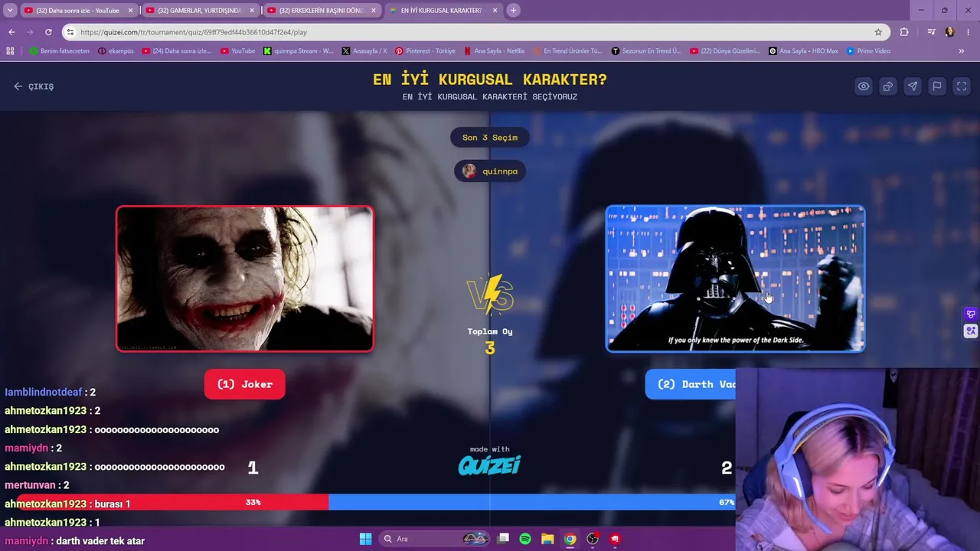
Task: Click the Son 3 Seçim label
Action: (x=490, y=138)
